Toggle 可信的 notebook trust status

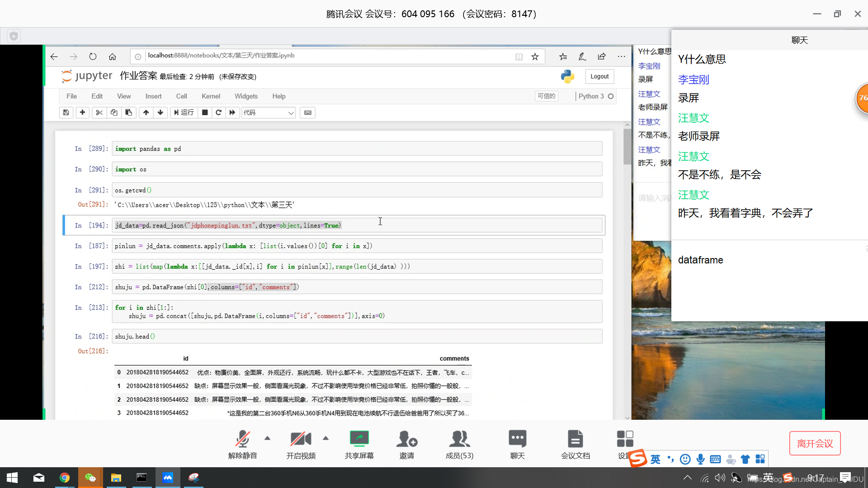click(546, 96)
